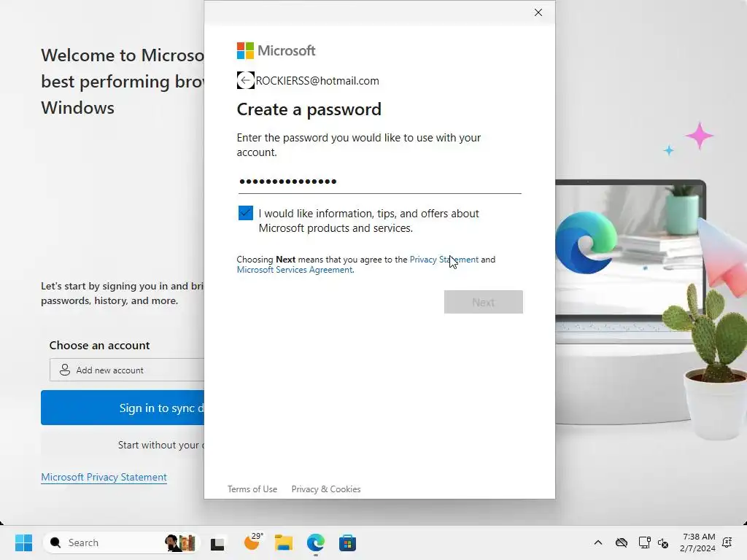
Task: Open Task View from the taskbar
Action: coord(217,542)
